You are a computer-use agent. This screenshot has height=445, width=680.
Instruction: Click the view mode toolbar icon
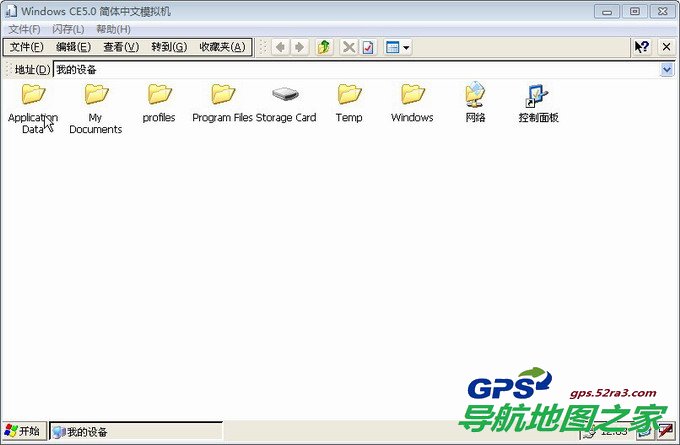(x=392, y=47)
